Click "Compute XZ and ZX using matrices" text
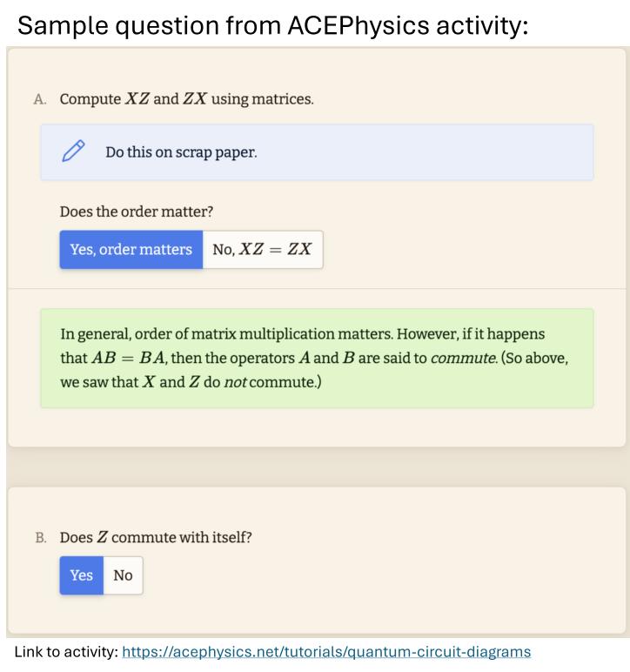Image resolution: width=630 pixels, height=672 pixels. click(187, 99)
